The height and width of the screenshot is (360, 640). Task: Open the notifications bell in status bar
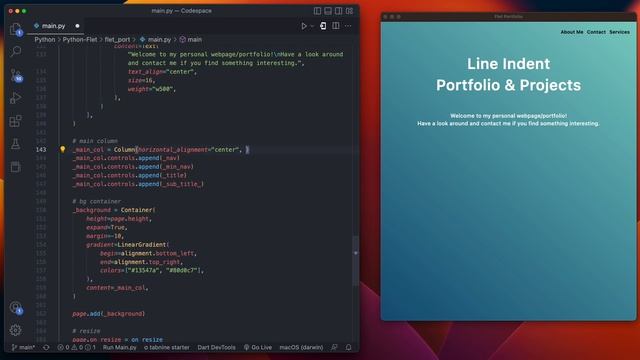349,347
